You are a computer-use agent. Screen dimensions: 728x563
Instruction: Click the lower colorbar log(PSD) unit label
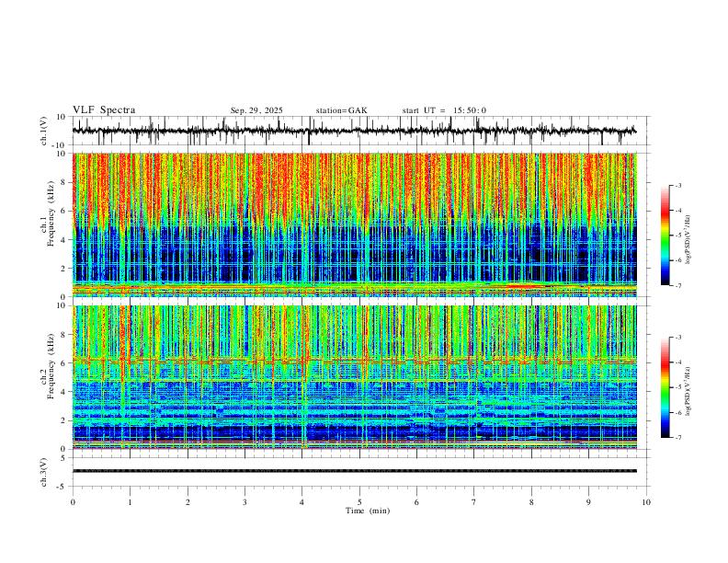tap(688, 391)
